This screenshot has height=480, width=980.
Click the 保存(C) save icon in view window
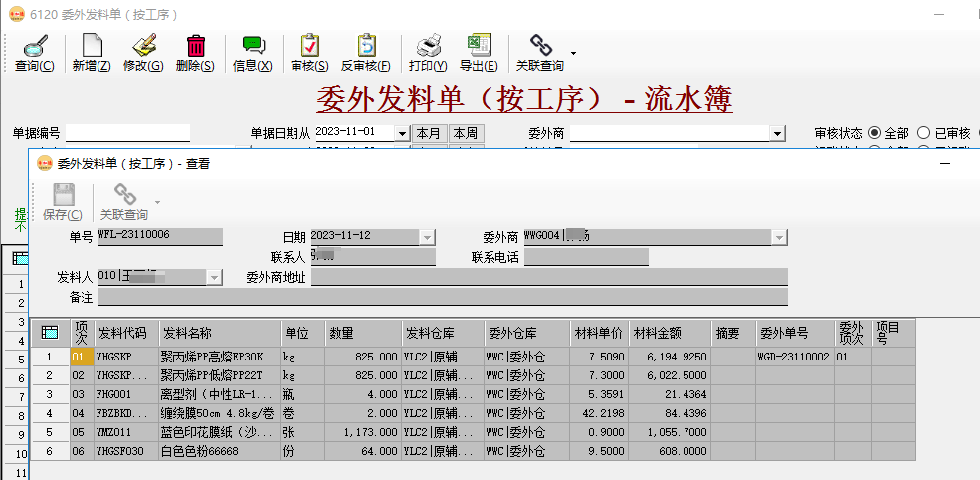(x=62, y=202)
